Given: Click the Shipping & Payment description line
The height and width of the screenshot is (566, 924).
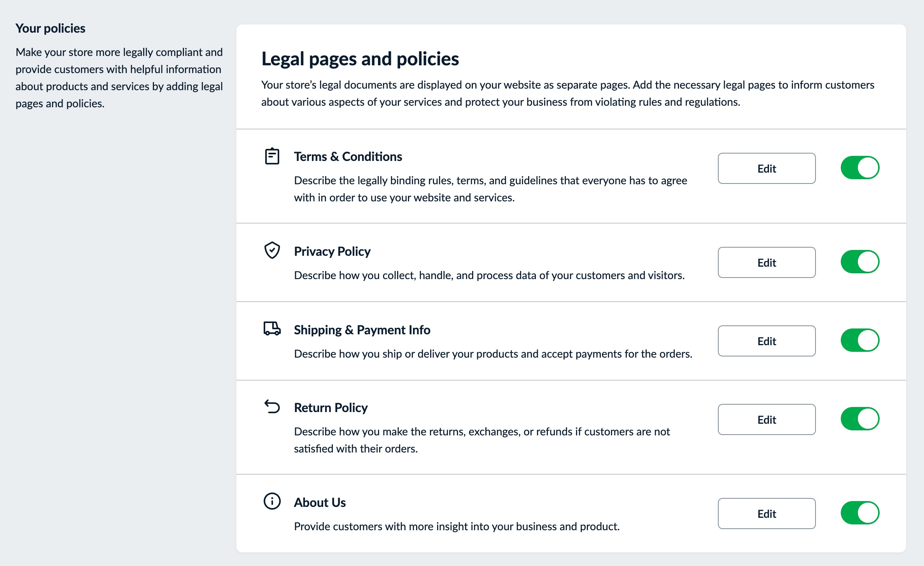Looking at the screenshot, I should 493,354.
